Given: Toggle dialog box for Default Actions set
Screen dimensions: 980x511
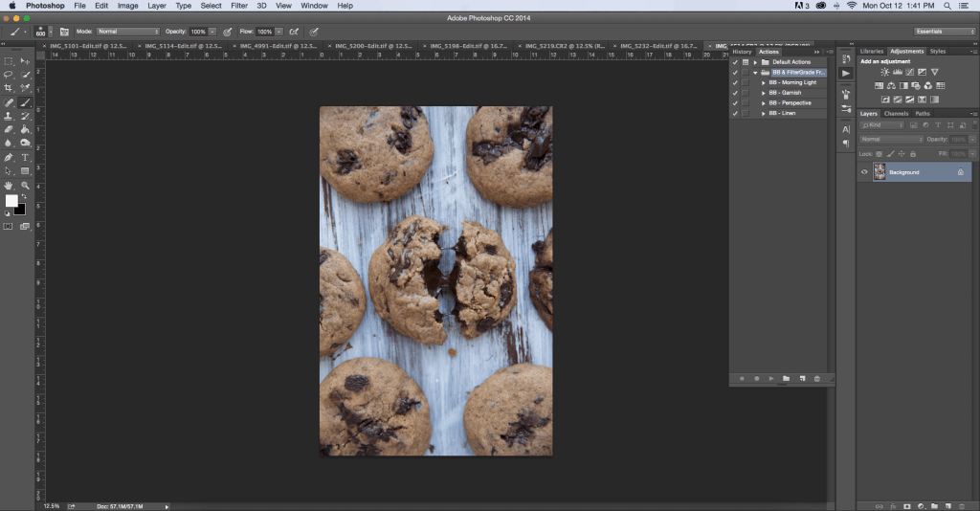Looking at the screenshot, I should tap(746, 62).
